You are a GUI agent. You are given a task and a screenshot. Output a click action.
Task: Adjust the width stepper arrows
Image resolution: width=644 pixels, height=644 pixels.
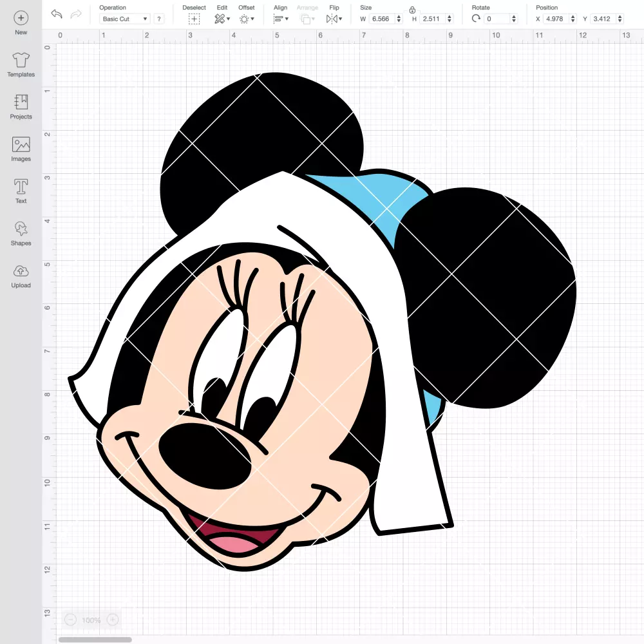tap(399, 19)
